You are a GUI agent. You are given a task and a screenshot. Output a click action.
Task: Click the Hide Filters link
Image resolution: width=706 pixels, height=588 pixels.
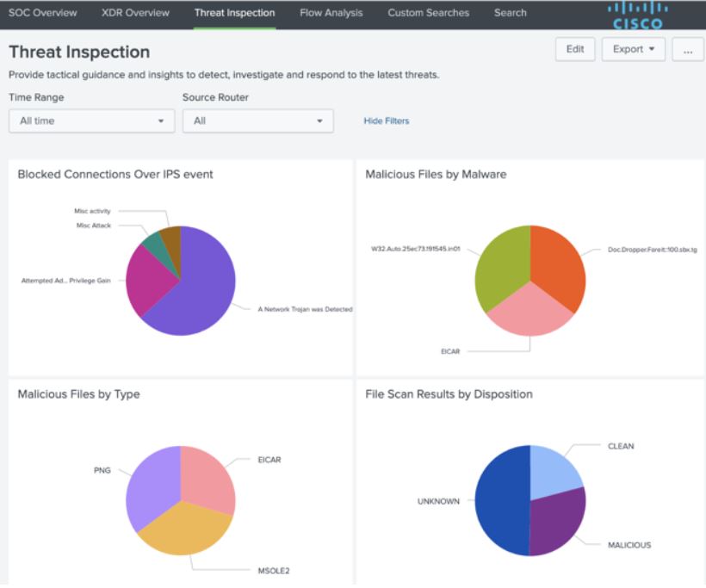(387, 121)
